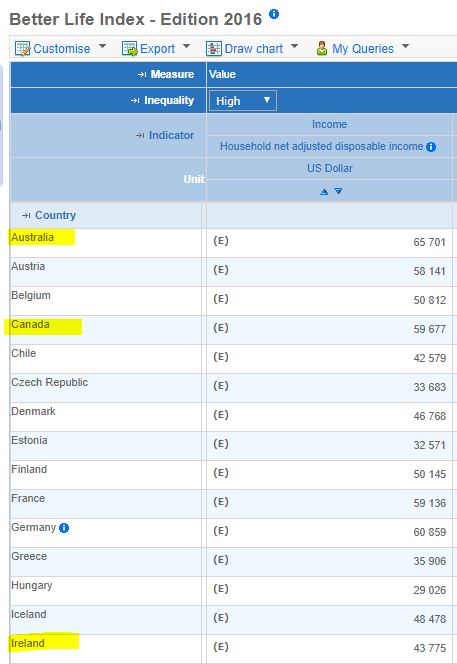Image resolution: width=457 pixels, height=664 pixels.
Task: Click info icon next to Household net adjusted disposable income
Action: pos(431,147)
